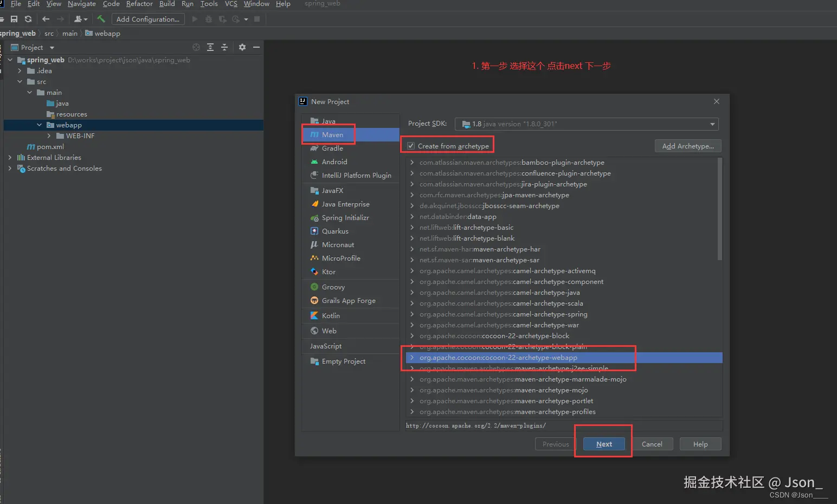Click the Add Configuration... button
The height and width of the screenshot is (504, 837).
coord(148,19)
